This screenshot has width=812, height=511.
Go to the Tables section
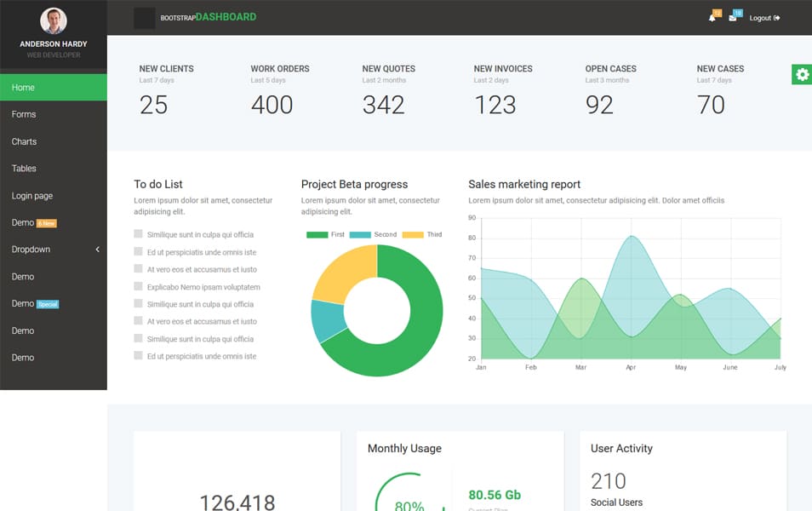[26, 168]
